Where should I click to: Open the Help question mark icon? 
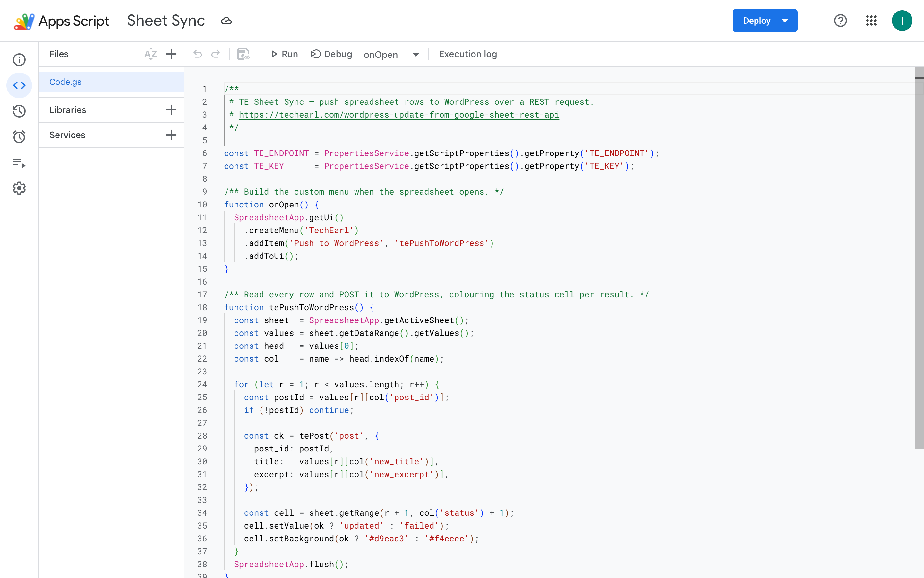point(840,21)
